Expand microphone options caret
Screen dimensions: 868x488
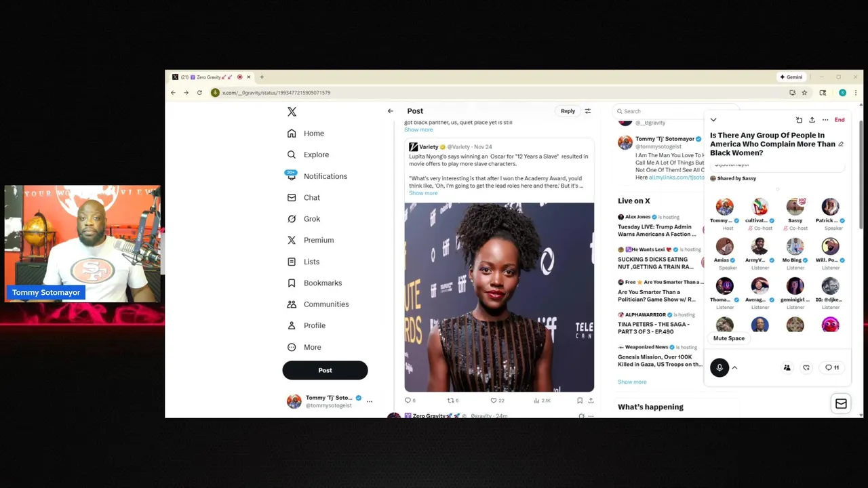coord(734,368)
